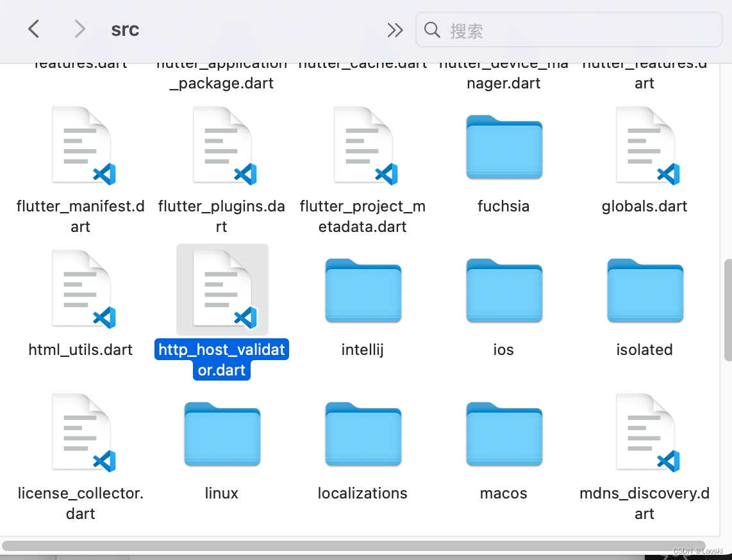The height and width of the screenshot is (560, 732).
Task: Click the flutter_project_metadata.dart label
Action: pyautogui.click(x=363, y=216)
